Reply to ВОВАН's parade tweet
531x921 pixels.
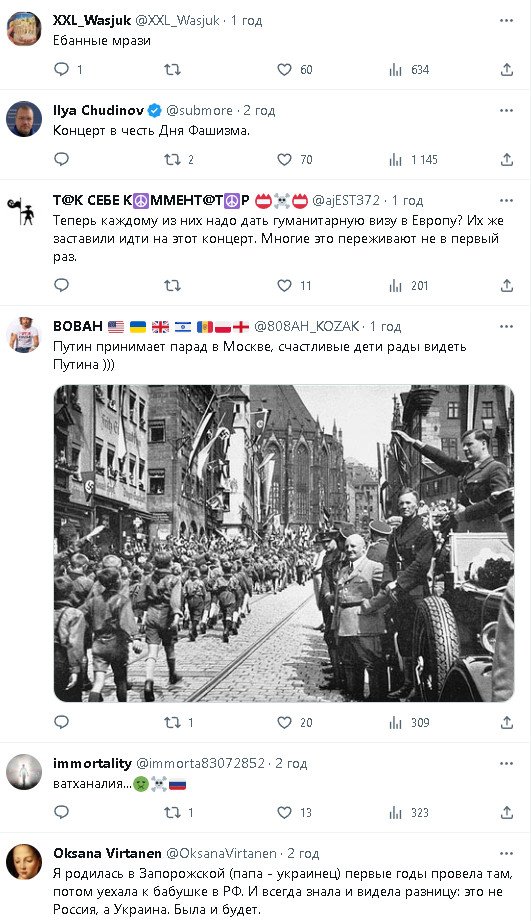click(62, 722)
